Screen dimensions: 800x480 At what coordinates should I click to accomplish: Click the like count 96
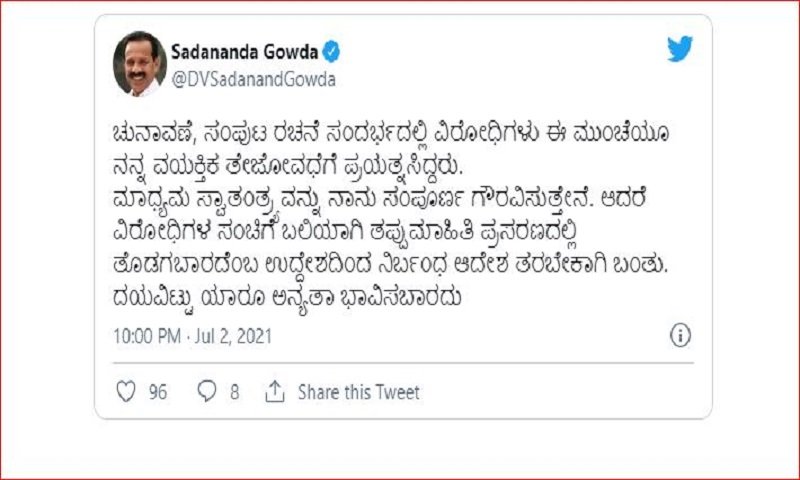pyautogui.click(x=158, y=392)
